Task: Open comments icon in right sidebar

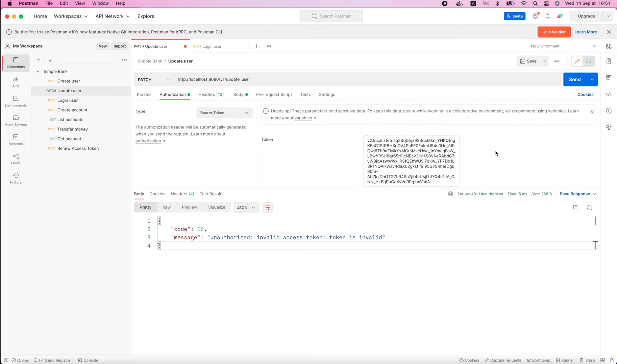Action: [x=609, y=78]
